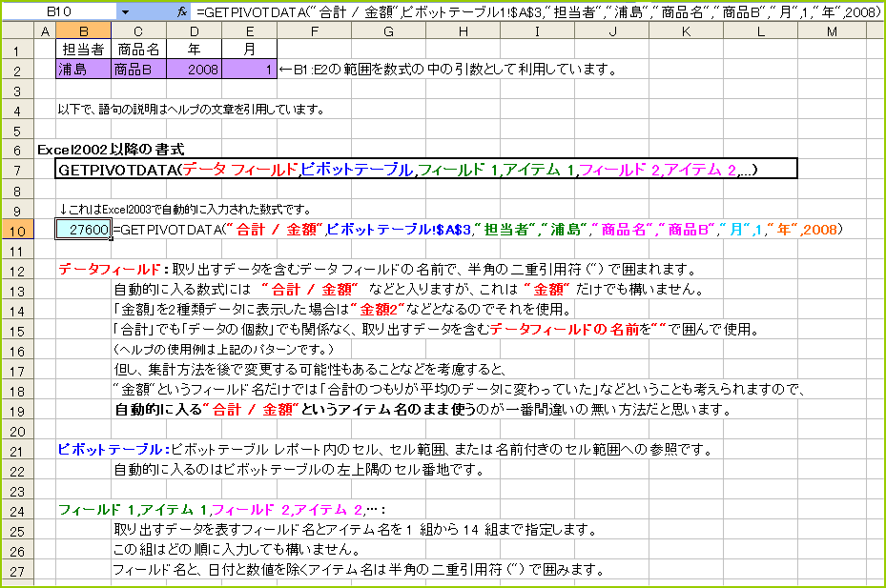Click in the GETPIVOTDATA formula bar
Screen dimensions: 886x588
click(534, 11)
